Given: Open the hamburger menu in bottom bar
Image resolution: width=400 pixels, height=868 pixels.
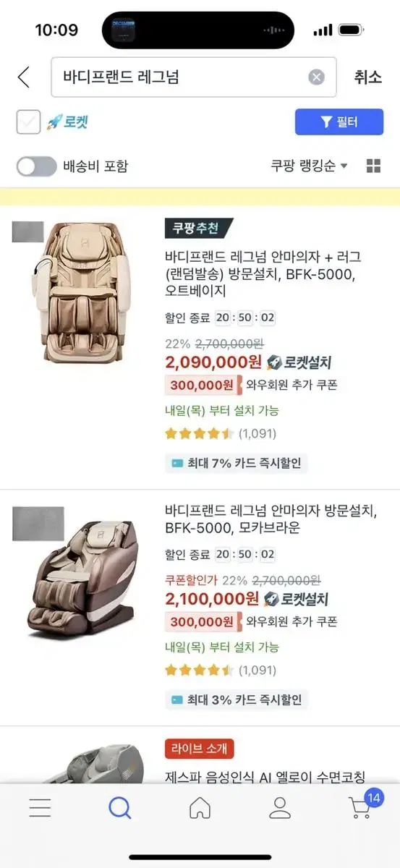Looking at the screenshot, I should pyautogui.click(x=40, y=808).
